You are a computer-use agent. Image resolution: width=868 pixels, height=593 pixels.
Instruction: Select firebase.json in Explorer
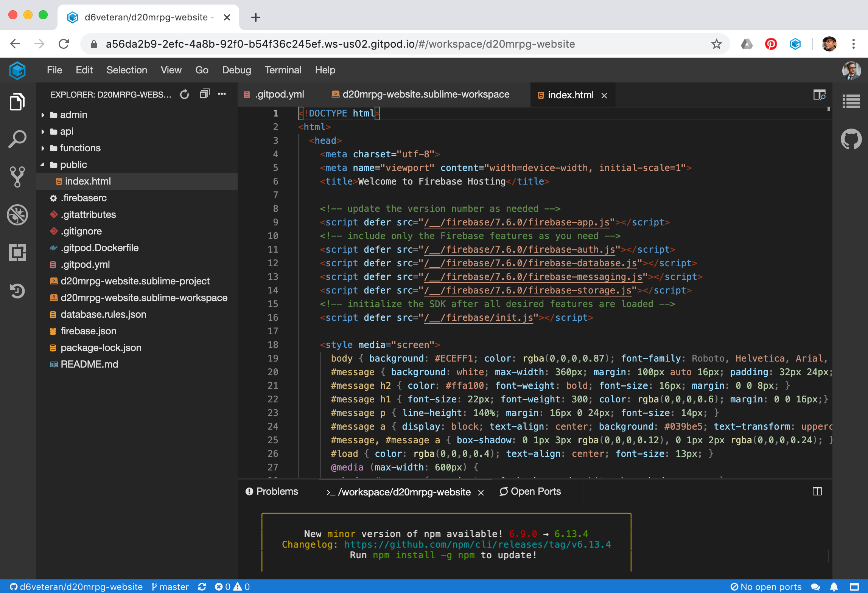(137, 331)
